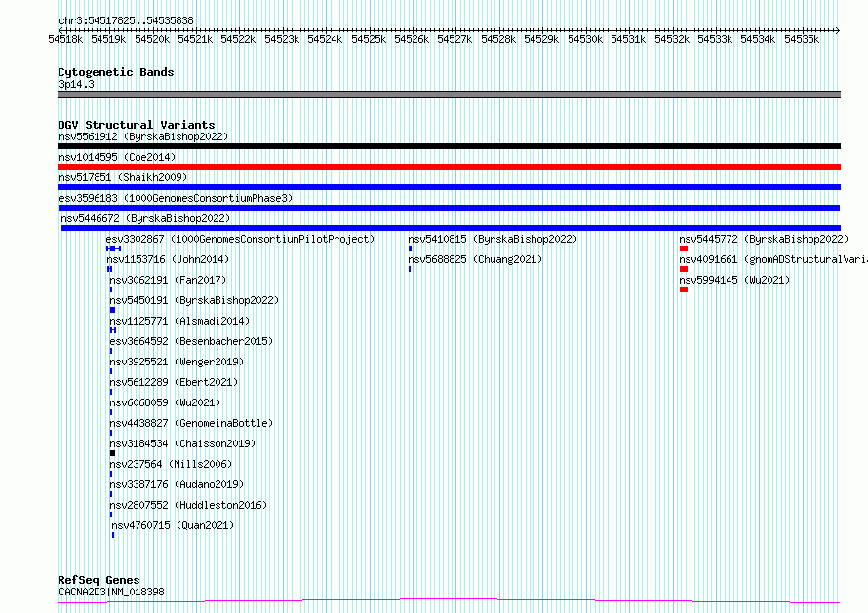The height and width of the screenshot is (613, 868).
Task: Select the 3p14.3 band label
Action: 76,85
